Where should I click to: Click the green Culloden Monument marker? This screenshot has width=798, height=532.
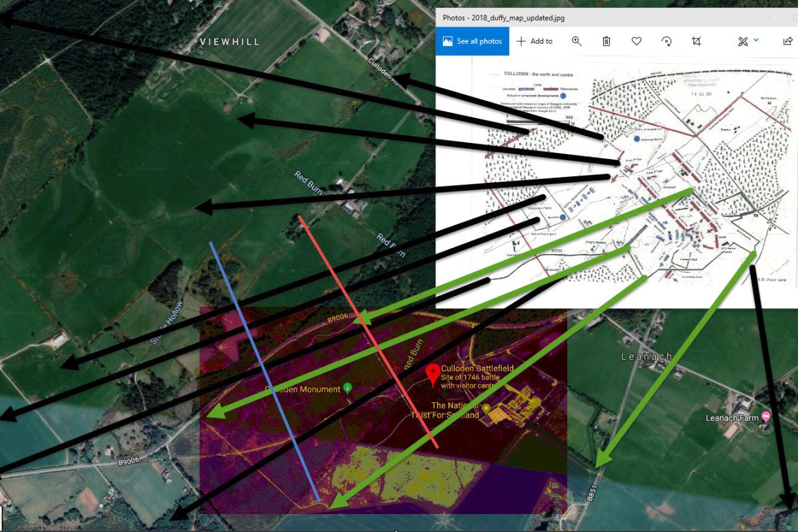pyautogui.click(x=346, y=389)
